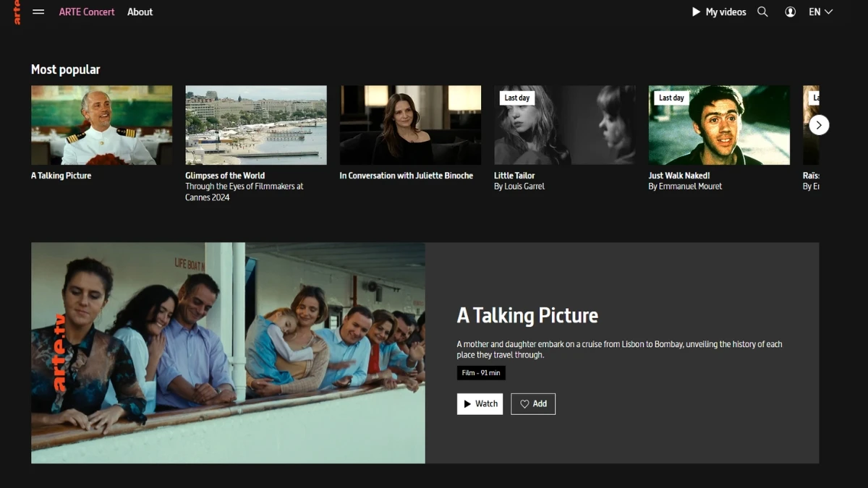Open the Glimpses of the World title link
The image size is (868, 488).
coord(225,175)
